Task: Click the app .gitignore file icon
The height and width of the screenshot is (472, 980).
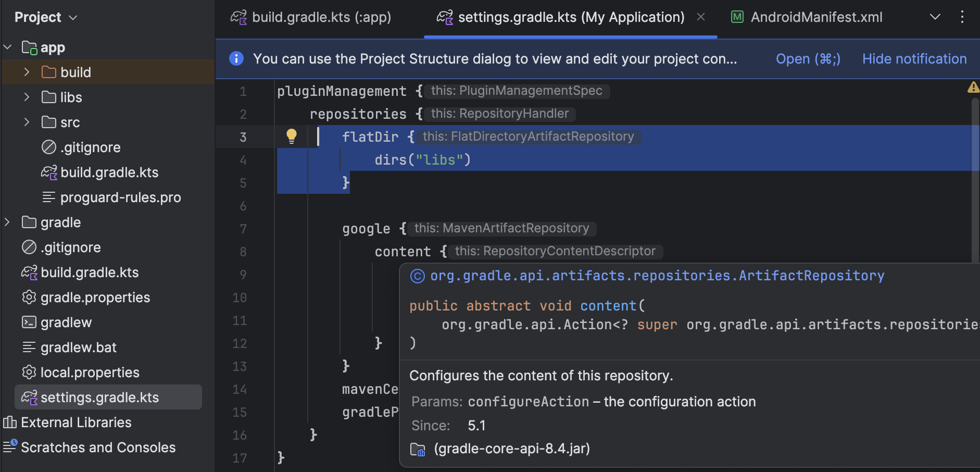Action: (x=49, y=147)
